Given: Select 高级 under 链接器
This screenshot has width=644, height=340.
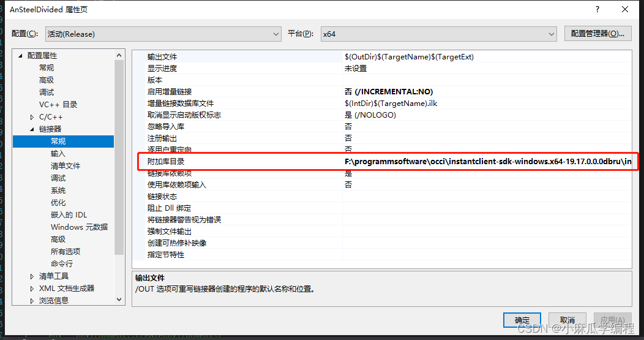Looking at the screenshot, I should click(x=58, y=240).
